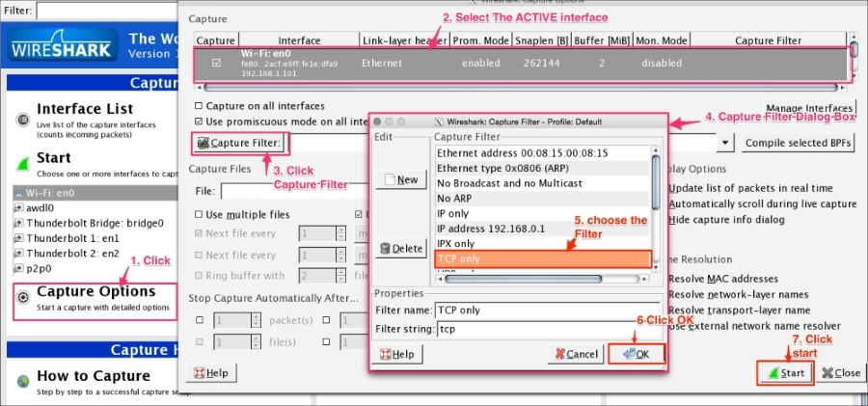Select No Broadcast and no Multicast filter

pyautogui.click(x=542, y=183)
